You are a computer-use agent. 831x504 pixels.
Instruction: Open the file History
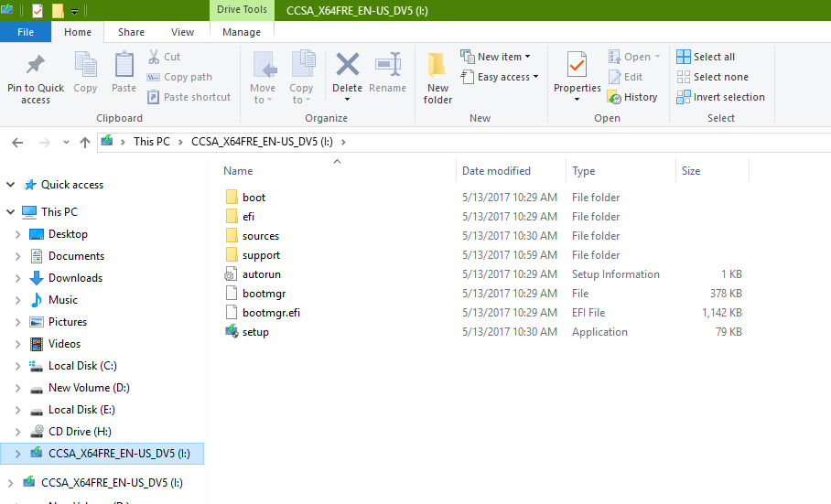[632, 97]
